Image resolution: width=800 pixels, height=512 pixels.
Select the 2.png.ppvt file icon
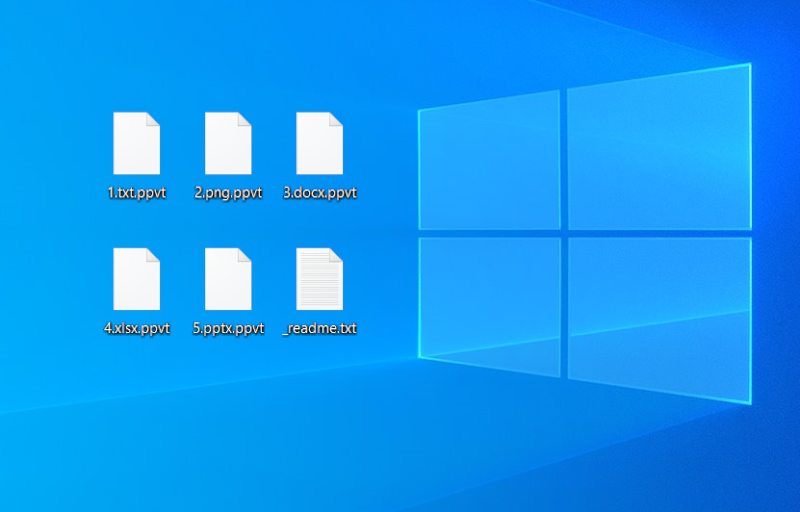[228, 145]
